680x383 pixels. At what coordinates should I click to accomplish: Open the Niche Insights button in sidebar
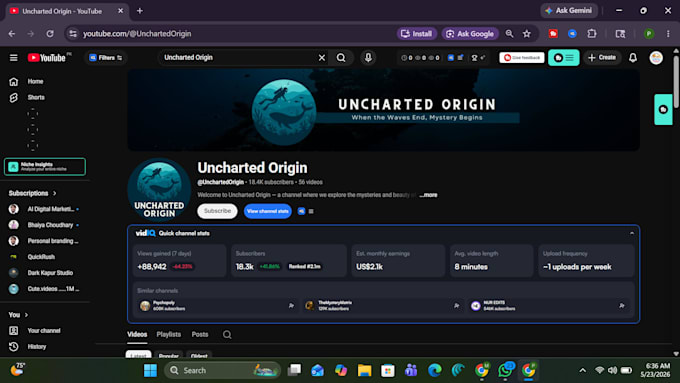[45, 167]
